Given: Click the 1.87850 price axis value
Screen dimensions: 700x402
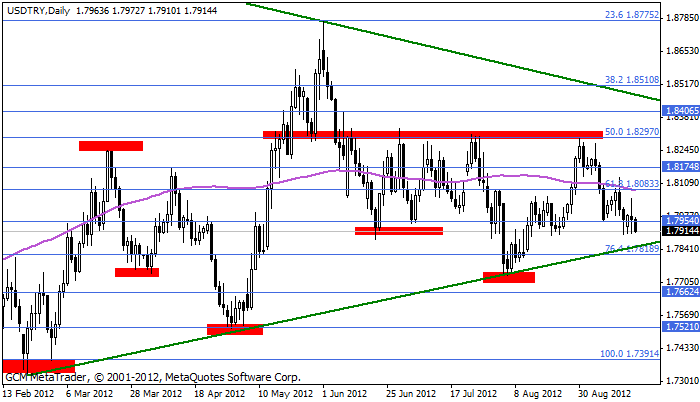Looking at the screenshot, I should [682, 18].
